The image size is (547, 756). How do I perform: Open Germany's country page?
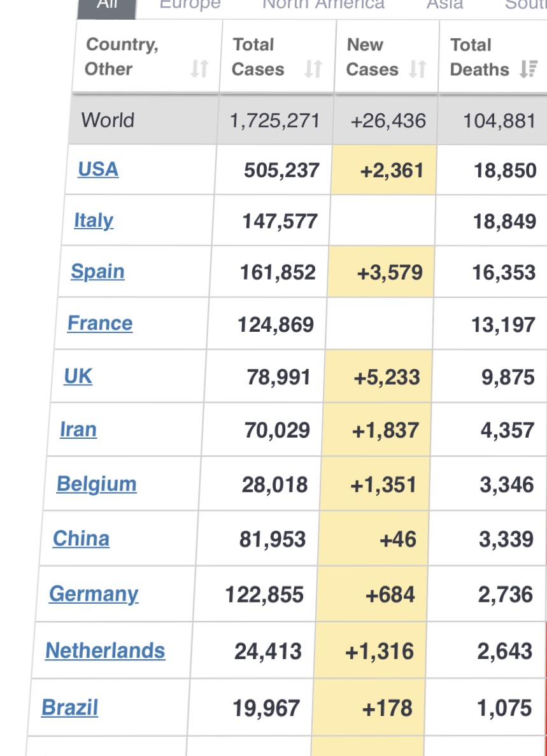click(x=94, y=594)
